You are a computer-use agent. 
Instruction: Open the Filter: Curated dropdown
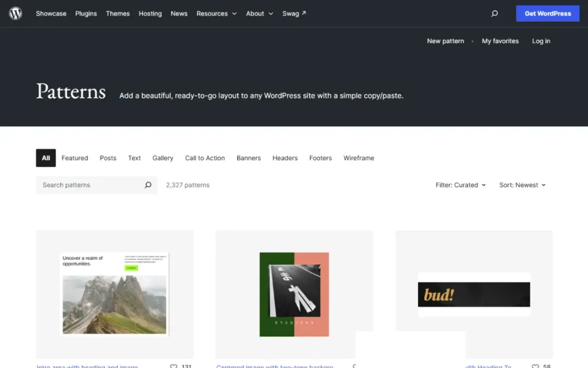[x=461, y=185]
